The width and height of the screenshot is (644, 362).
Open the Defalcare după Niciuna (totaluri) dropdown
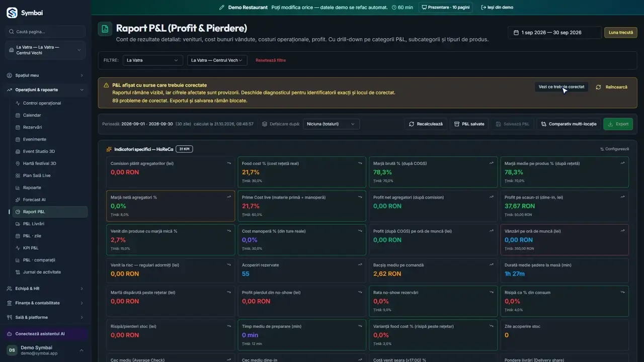point(331,124)
